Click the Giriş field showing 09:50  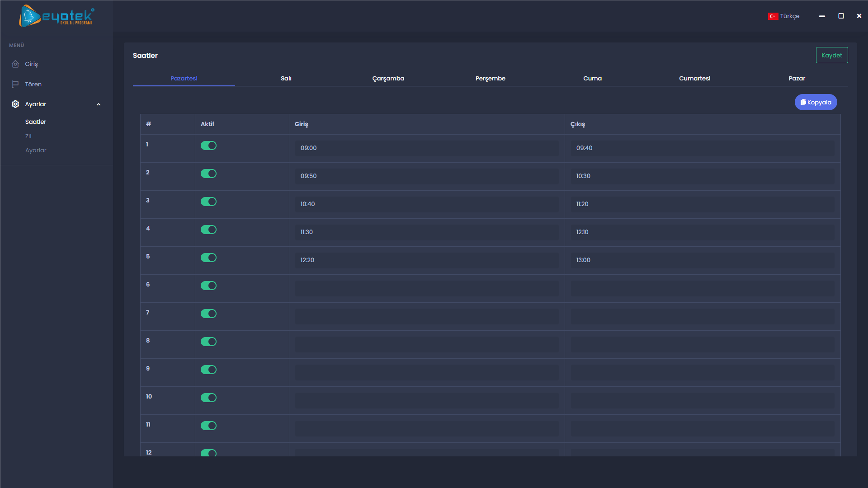(427, 176)
